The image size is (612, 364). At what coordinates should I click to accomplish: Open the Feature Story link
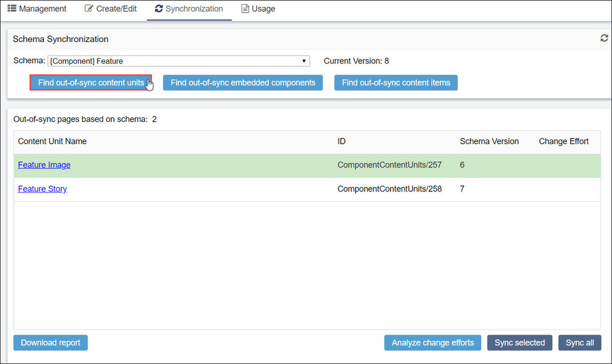click(42, 189)
